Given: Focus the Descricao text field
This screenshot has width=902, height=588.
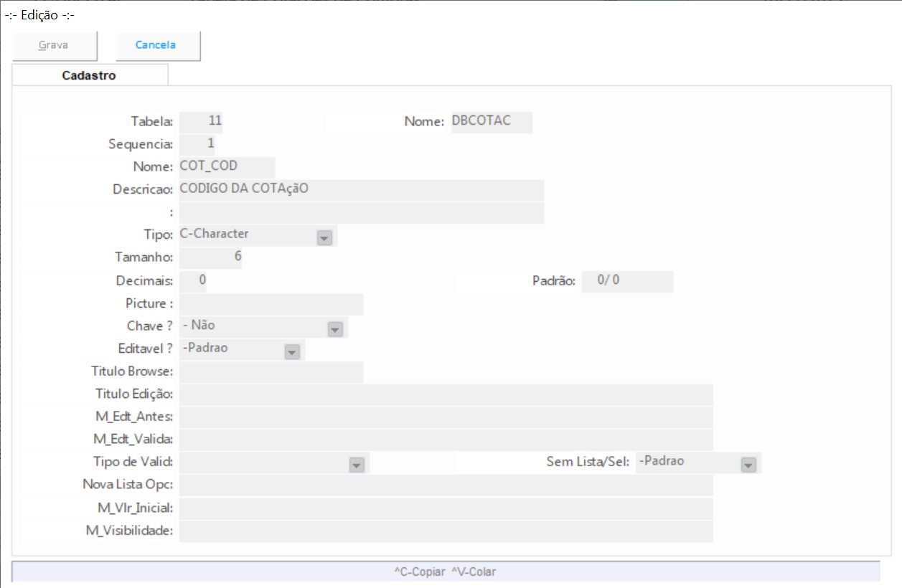Looking at the screenshot, I should (x=361, y=190).
